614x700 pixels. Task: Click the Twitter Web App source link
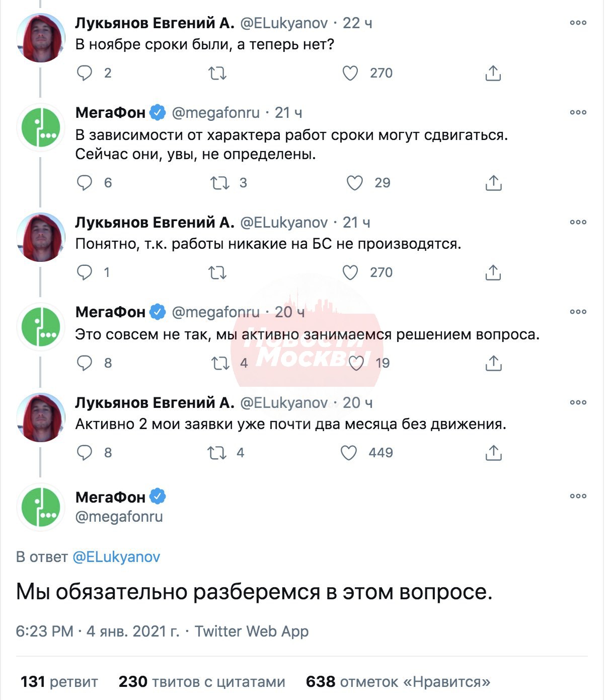coord(252,631)
